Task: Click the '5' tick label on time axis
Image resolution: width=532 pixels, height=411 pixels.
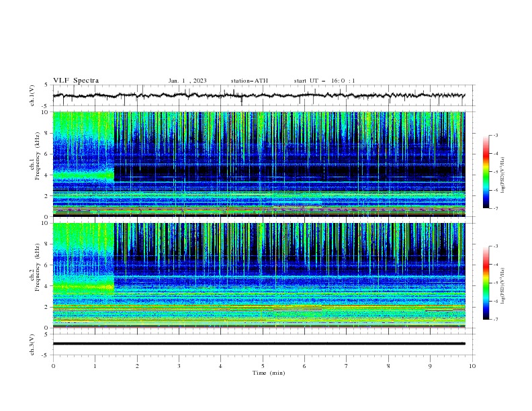Action: (x=263, y=366)
